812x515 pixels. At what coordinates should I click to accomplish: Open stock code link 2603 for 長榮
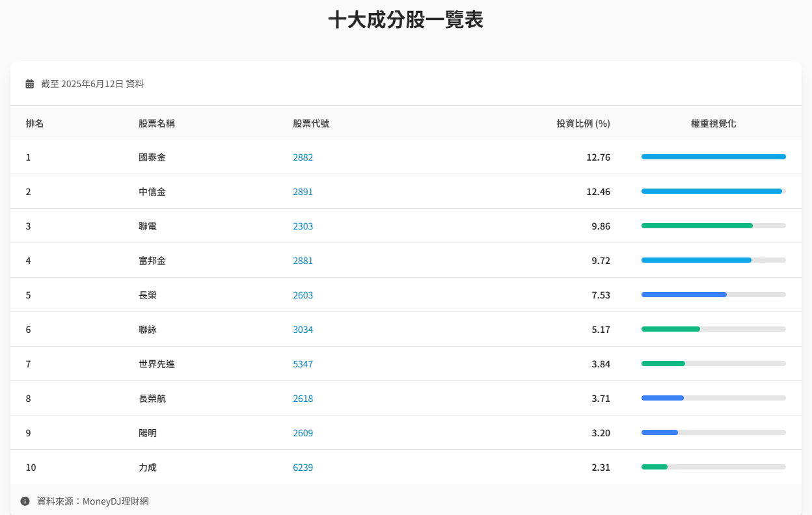[303, 295]
